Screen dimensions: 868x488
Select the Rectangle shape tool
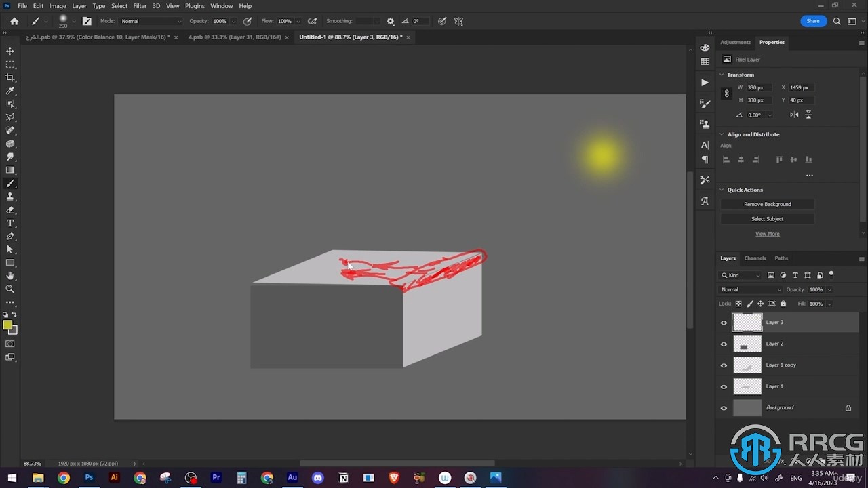10,262
